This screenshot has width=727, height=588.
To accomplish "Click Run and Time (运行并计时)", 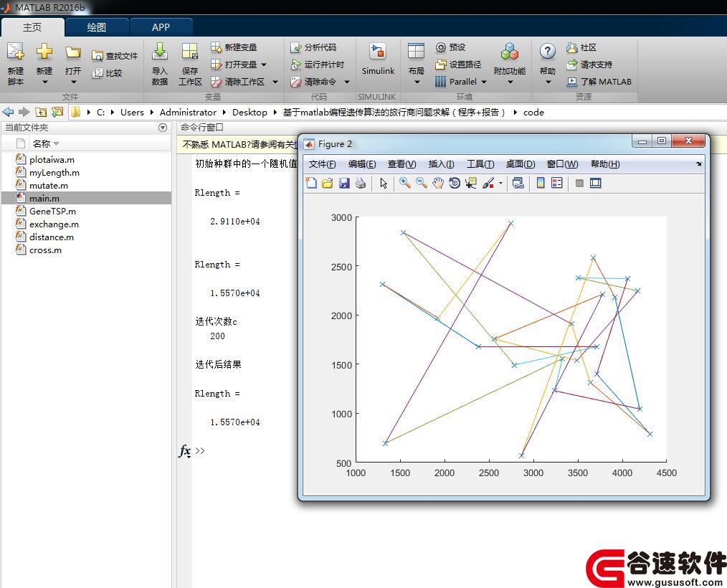I will pyautogui.click(x=317, y=65).
